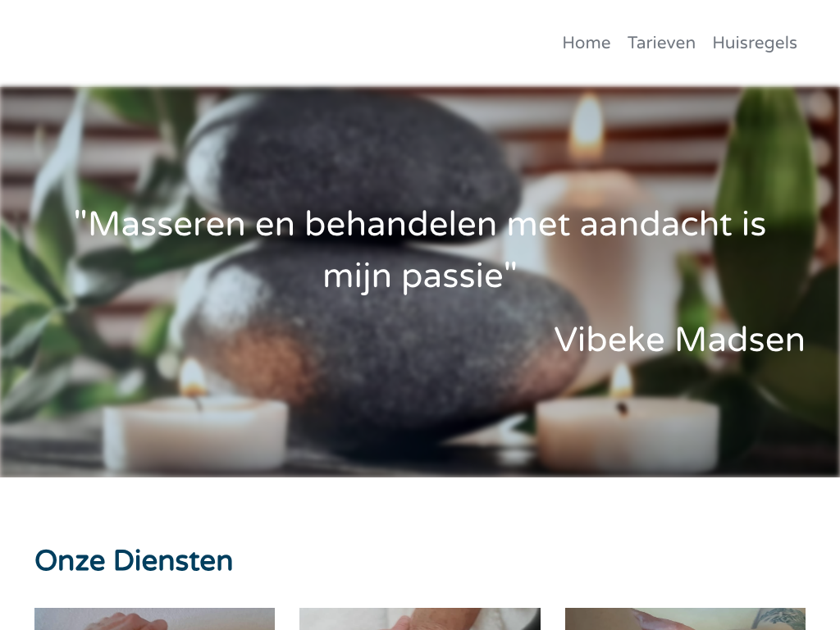The height and width of the screenshot is (630, 840).
Task: Open the middle service thumbnail image
Action: click(419, 619)
